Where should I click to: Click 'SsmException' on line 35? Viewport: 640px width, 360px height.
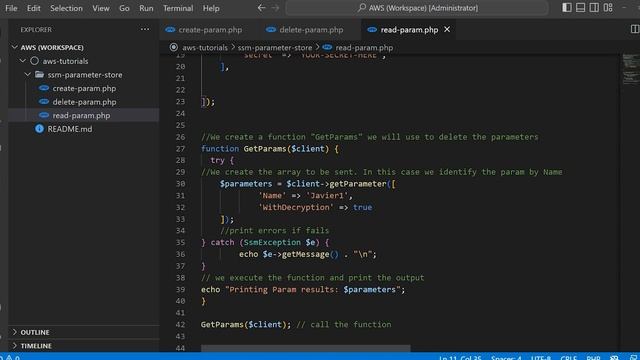click(272, 242)
